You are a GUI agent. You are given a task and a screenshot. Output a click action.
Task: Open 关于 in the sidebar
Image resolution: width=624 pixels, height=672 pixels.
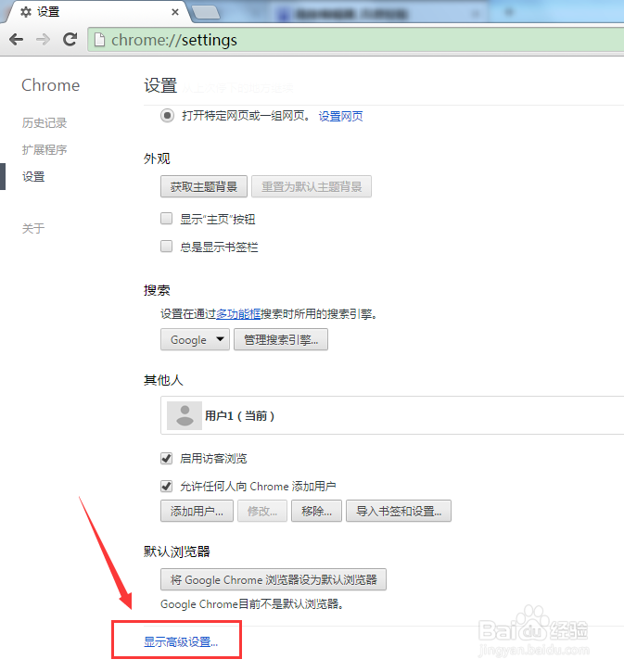(33, 228)
